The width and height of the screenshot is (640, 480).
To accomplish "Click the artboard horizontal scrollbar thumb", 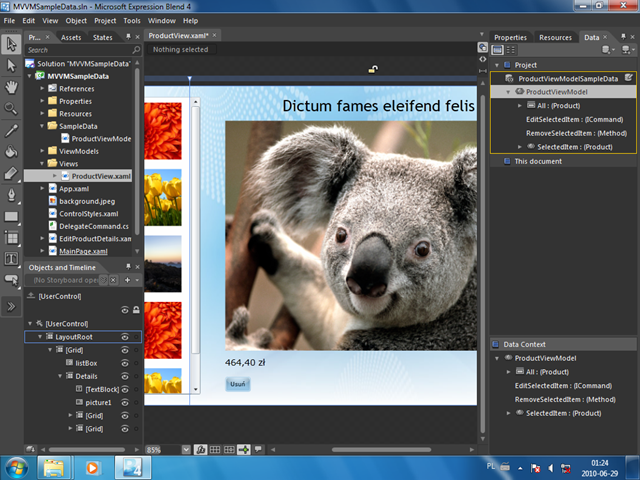I will [x=381, y=449].
